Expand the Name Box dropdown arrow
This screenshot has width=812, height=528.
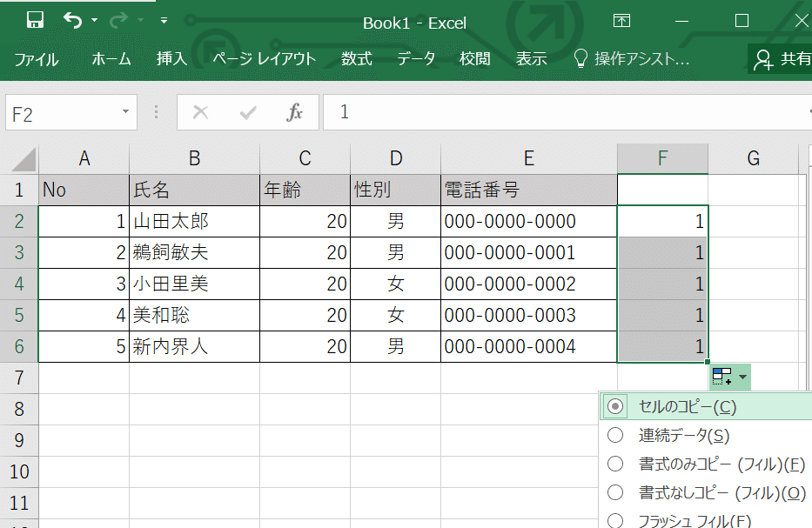(125, 112)
